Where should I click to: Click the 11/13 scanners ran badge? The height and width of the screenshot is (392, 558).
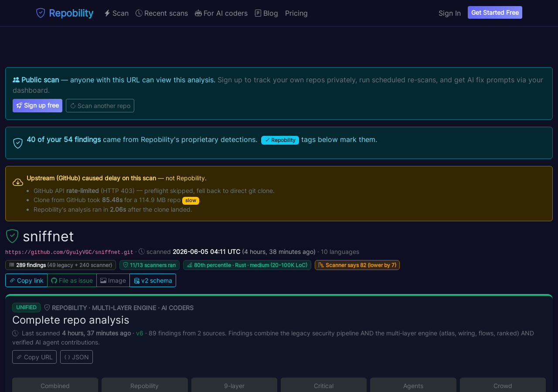[150, 265]
